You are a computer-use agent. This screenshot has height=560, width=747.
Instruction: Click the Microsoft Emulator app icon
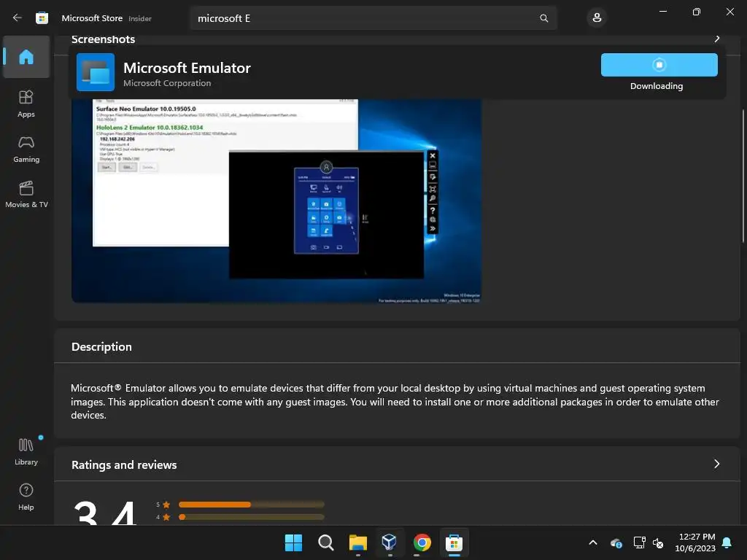96,72
